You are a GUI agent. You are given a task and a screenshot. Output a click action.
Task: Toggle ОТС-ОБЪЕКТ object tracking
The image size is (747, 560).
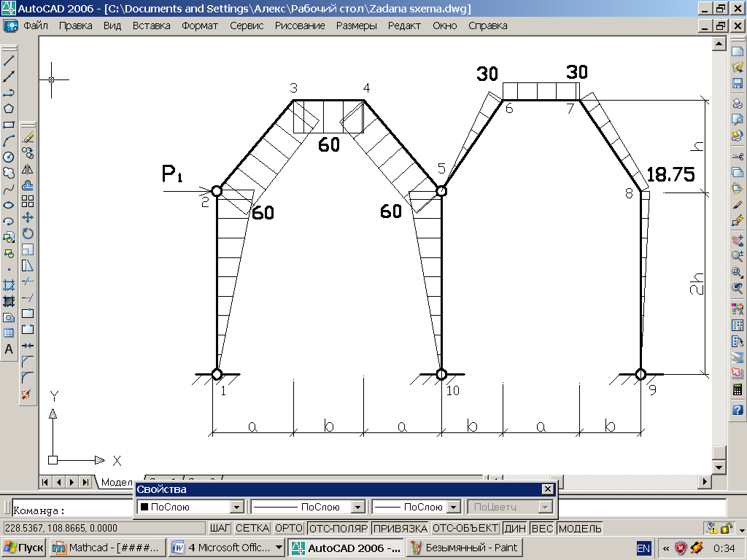click(465, 528)
